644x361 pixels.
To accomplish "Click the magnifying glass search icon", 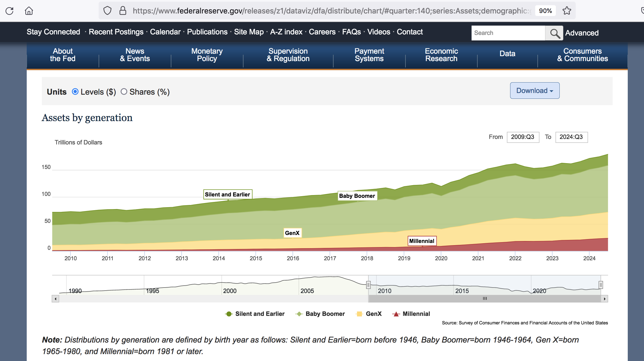I will pos(554,33).
